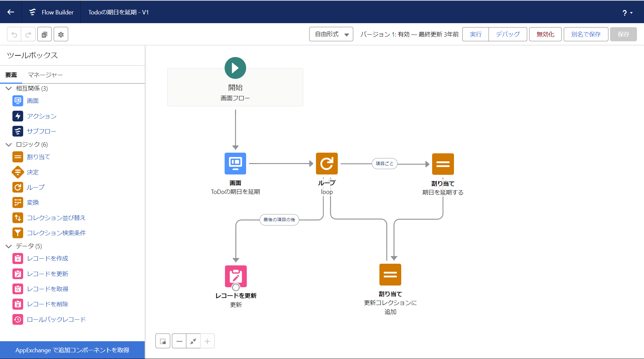
Task: Click the サブフロー text label
Action: tap(42, 131)
